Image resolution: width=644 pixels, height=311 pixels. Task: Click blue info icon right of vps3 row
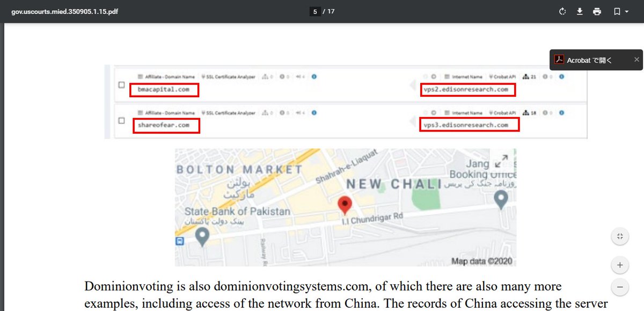click(x=561, y=113)
